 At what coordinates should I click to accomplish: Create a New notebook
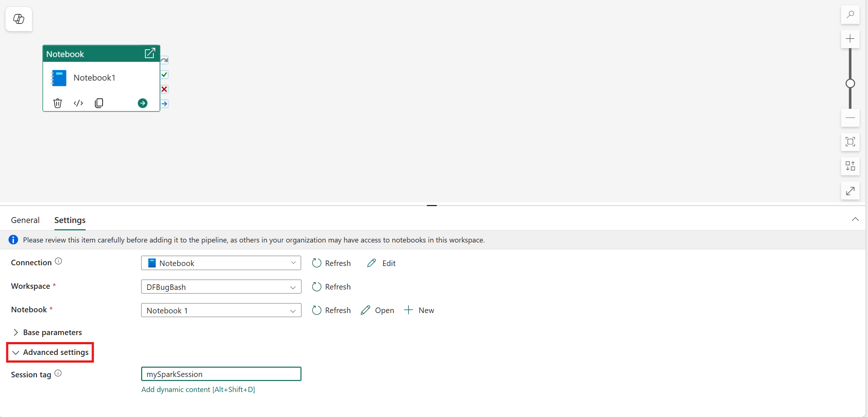419,310
